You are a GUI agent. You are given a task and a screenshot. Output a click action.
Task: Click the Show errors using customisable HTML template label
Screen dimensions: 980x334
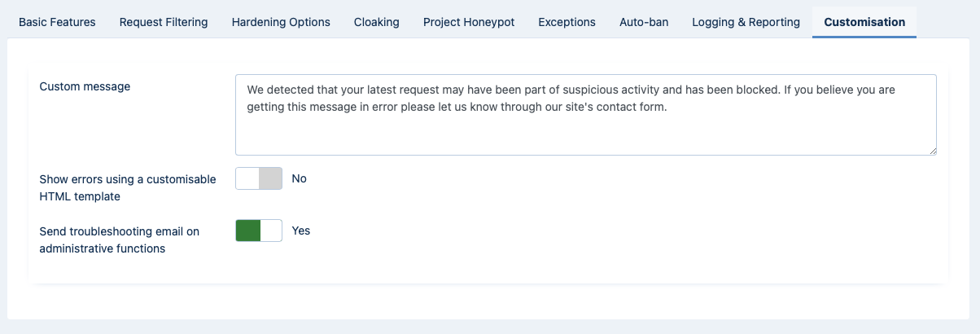pyautogui.click(x=128, y=187)
